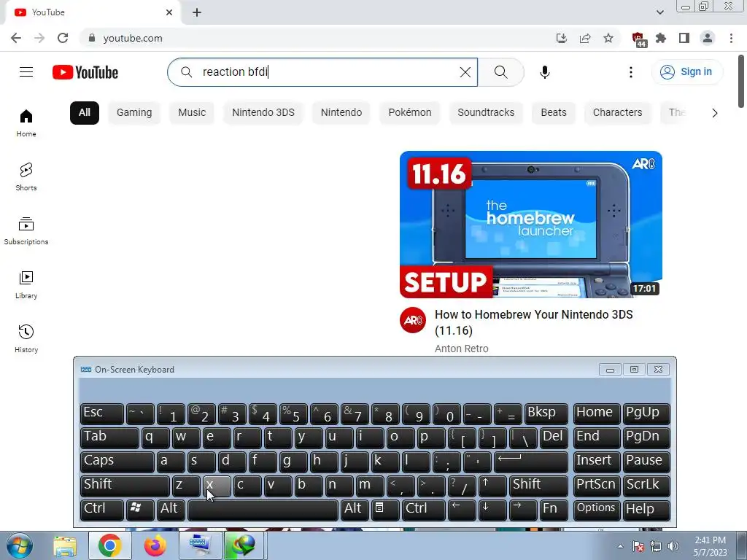Select the Characters filter chip
Image resolution: width=747 pixels, height=560 pixels.
pos(617,113)
